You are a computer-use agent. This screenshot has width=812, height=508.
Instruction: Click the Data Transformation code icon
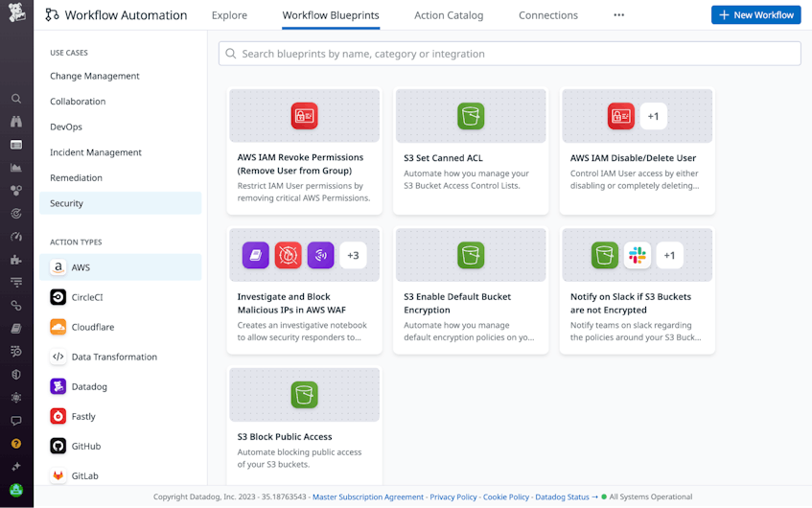click(58, 357)
